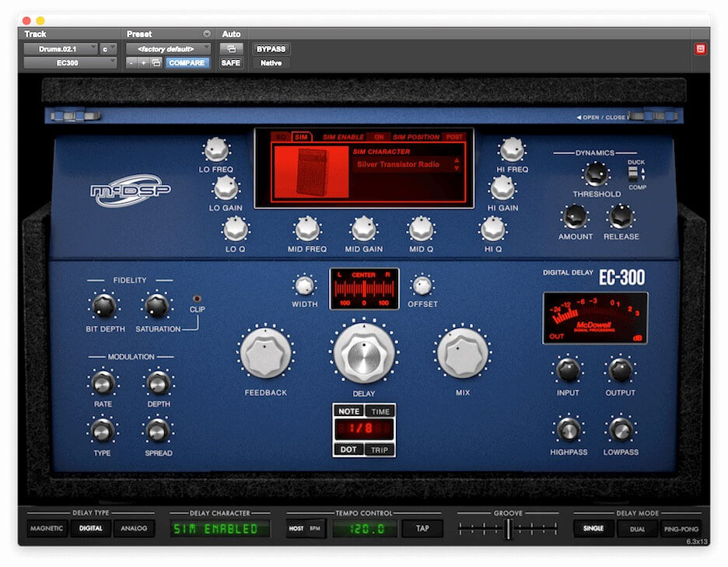Click the Silver Transistor Radio character field
This screenshot has width=728, height=567.
tap(402, 164)
